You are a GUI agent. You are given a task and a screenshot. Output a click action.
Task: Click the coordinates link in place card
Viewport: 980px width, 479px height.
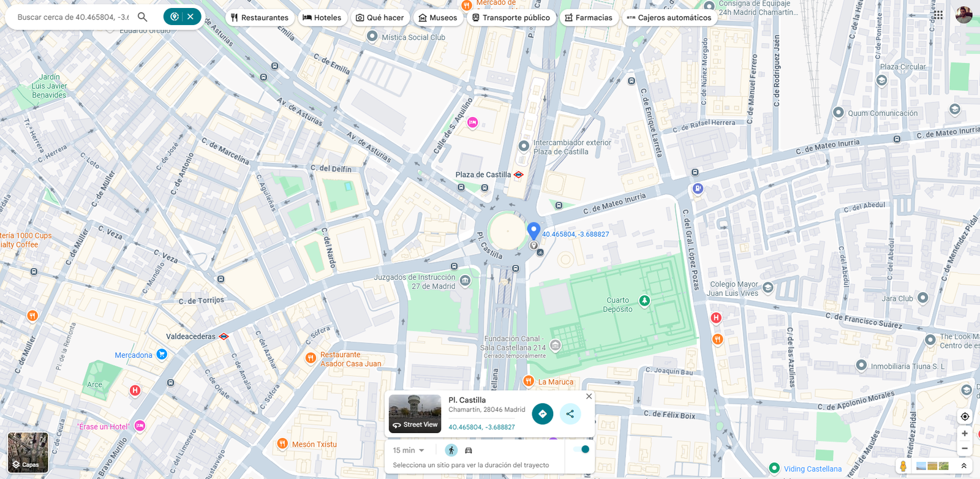coord(481,427)
